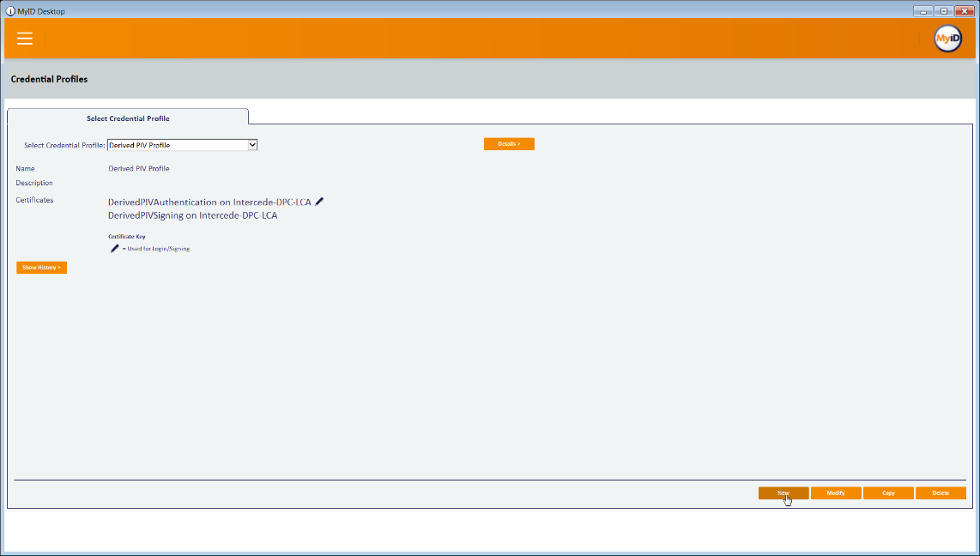Viewport: 980px width, 556px height.
Task: Select DerivedPIVSigning on Intercede-DPC-LCA text
Action: [192, 215]
